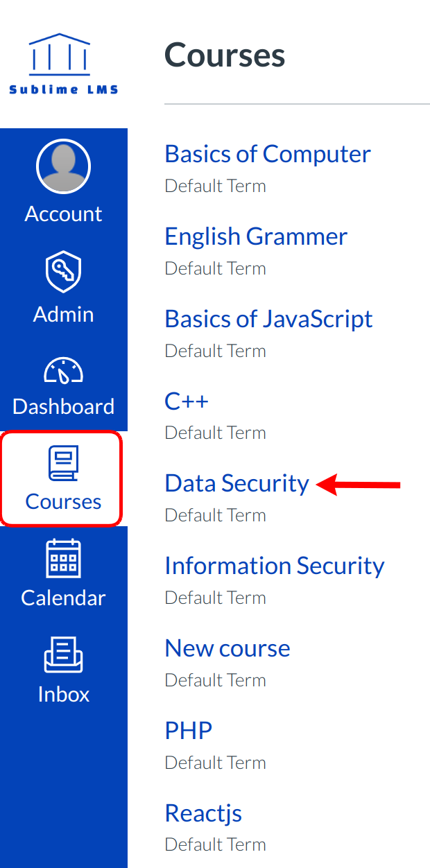Open the C++ course link
The height and width of the screenshot is (868, 430).
coord(187,401)
